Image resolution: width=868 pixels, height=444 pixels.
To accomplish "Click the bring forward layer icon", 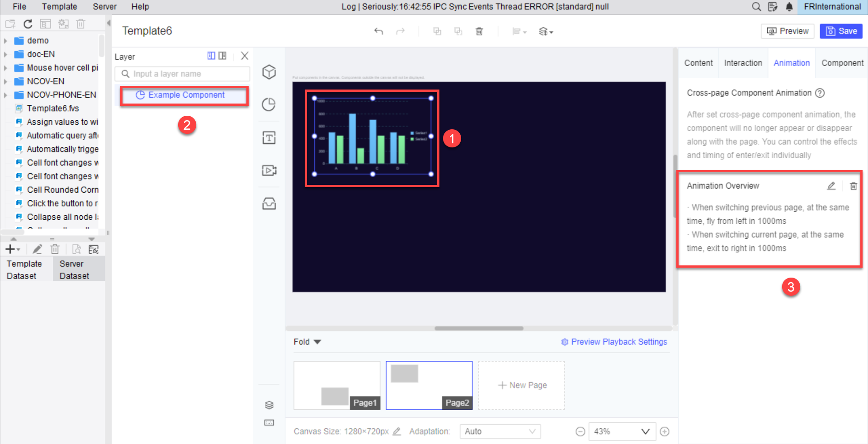I will (437, 31).
